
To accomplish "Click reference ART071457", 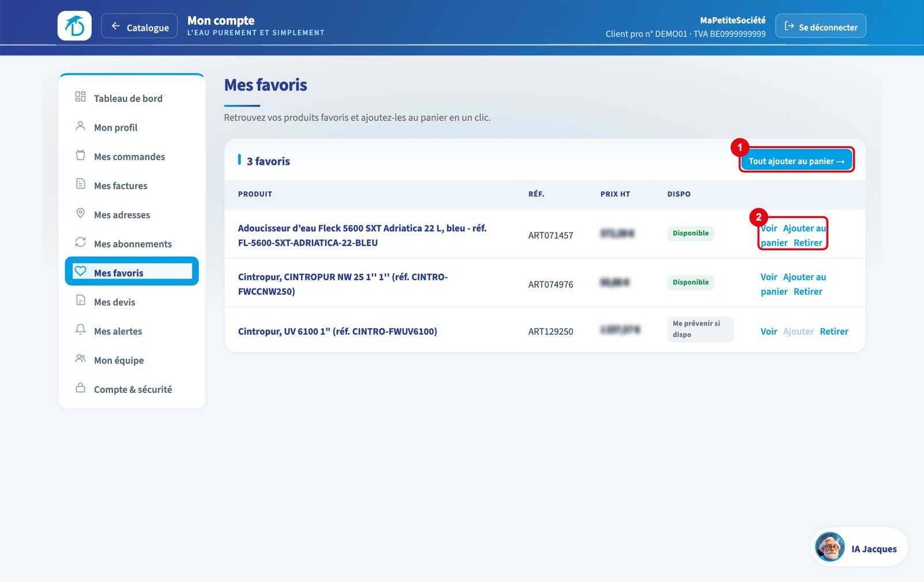I will [550, 235].
